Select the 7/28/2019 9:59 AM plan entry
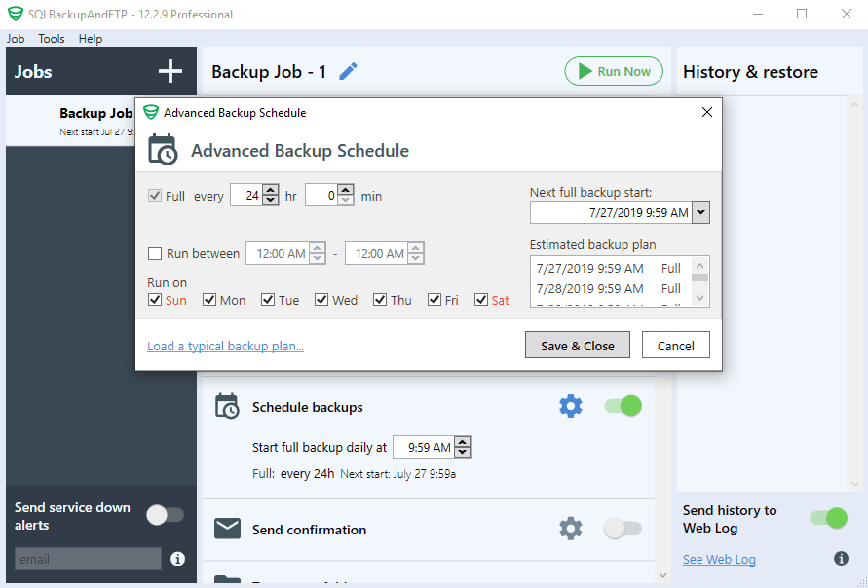 click(x=608, y=288)
